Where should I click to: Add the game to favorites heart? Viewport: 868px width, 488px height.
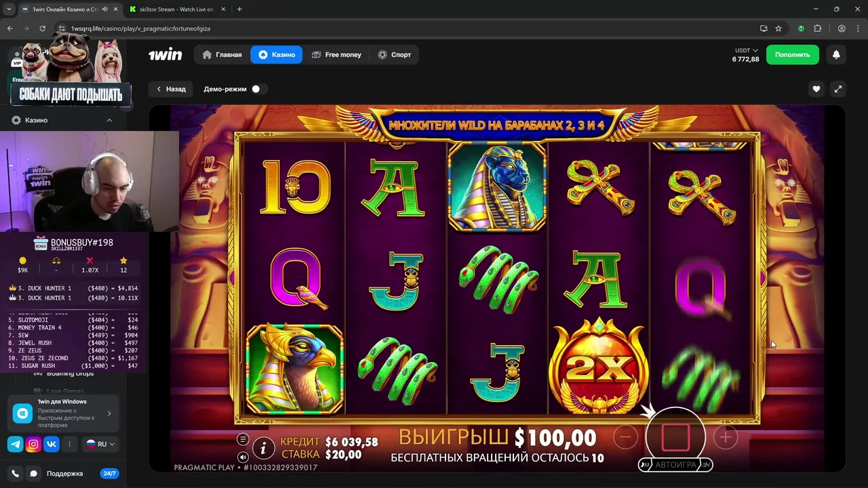click(x=816, y=89)
